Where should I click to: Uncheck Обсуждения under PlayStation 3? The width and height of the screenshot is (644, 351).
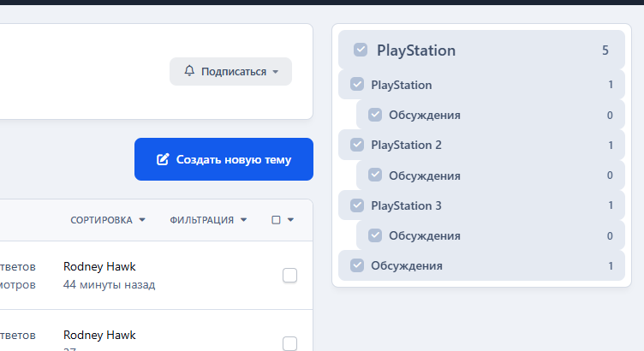[x=375, y=235]
